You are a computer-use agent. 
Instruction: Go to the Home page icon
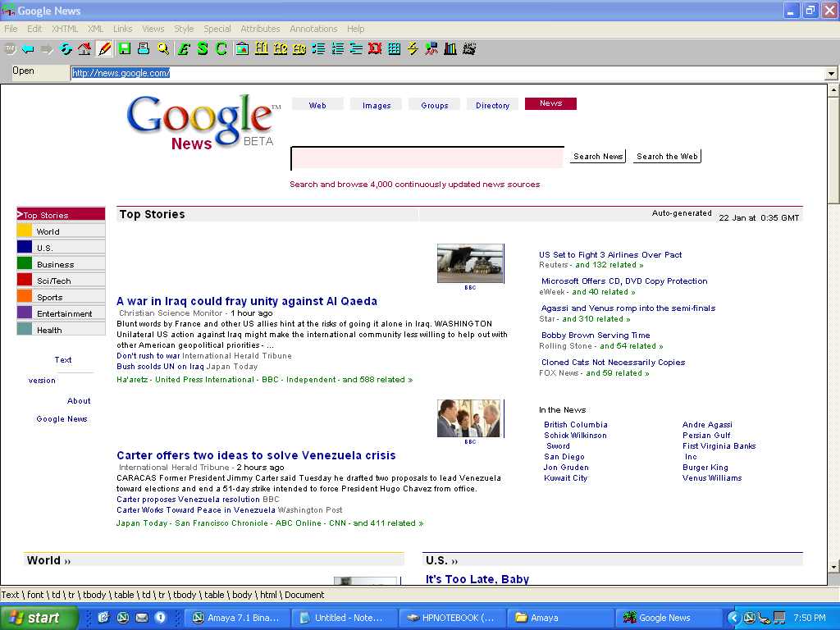tap(84, 49)
